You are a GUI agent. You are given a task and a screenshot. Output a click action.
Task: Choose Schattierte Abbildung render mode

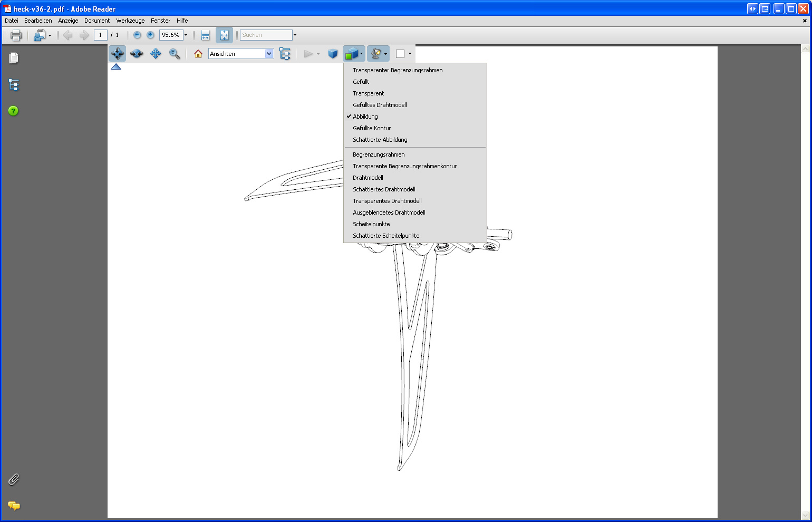click(415, 140)
